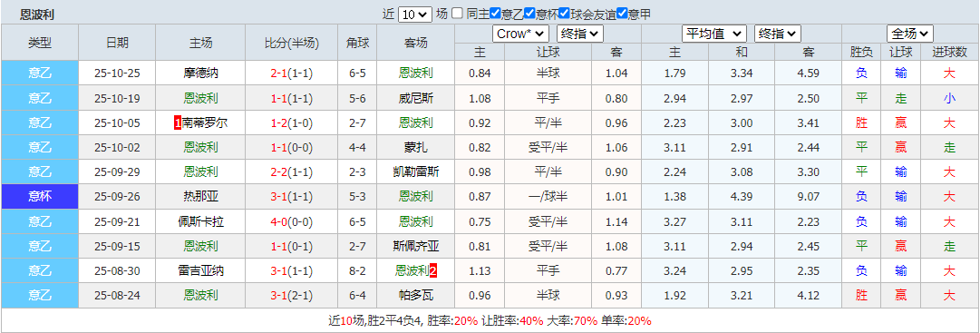Open the 终指 dropdown next to Crow*
Viewport: 980px width, 333px height.
coord(579,34)
